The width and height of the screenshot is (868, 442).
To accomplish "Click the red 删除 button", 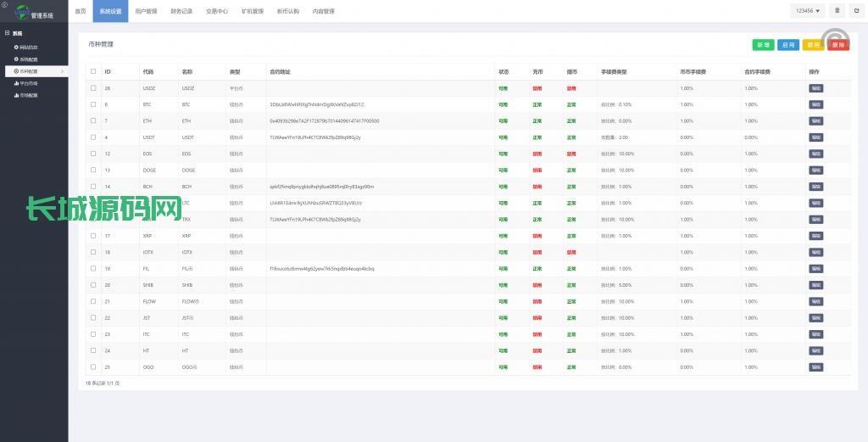I will (x=837, y=44).
